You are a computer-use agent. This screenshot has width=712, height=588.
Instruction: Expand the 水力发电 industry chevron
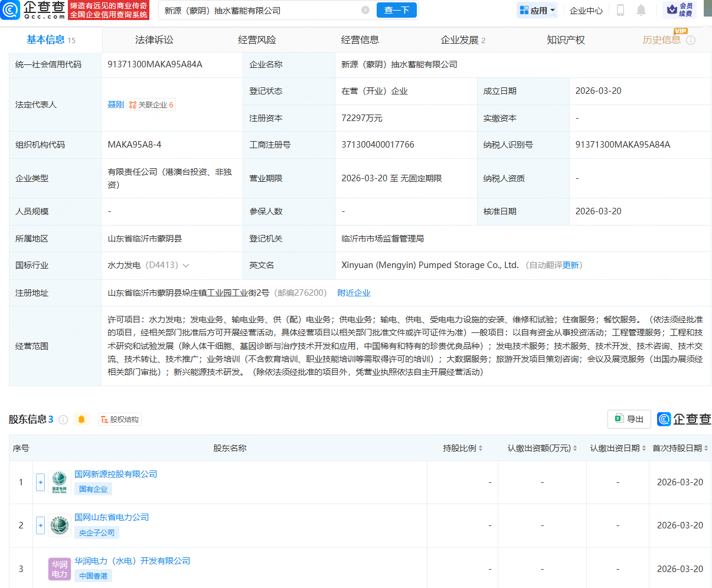tap(186, 266)
